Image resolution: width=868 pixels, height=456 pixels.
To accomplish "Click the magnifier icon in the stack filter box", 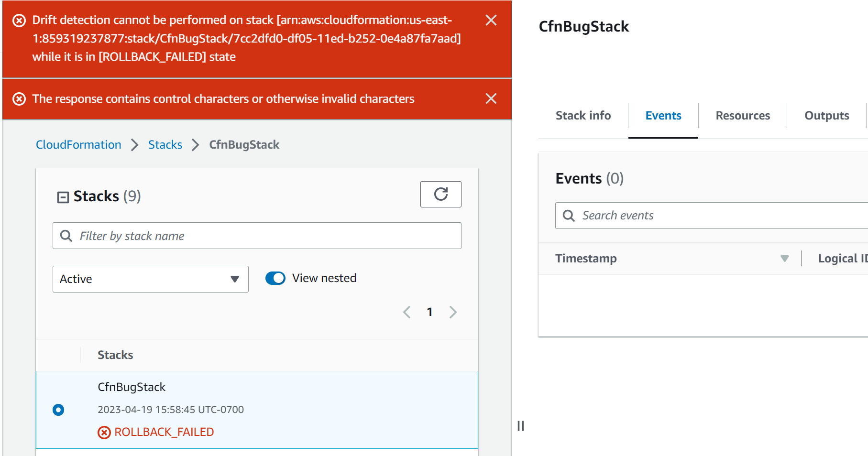I will [66, 236].
